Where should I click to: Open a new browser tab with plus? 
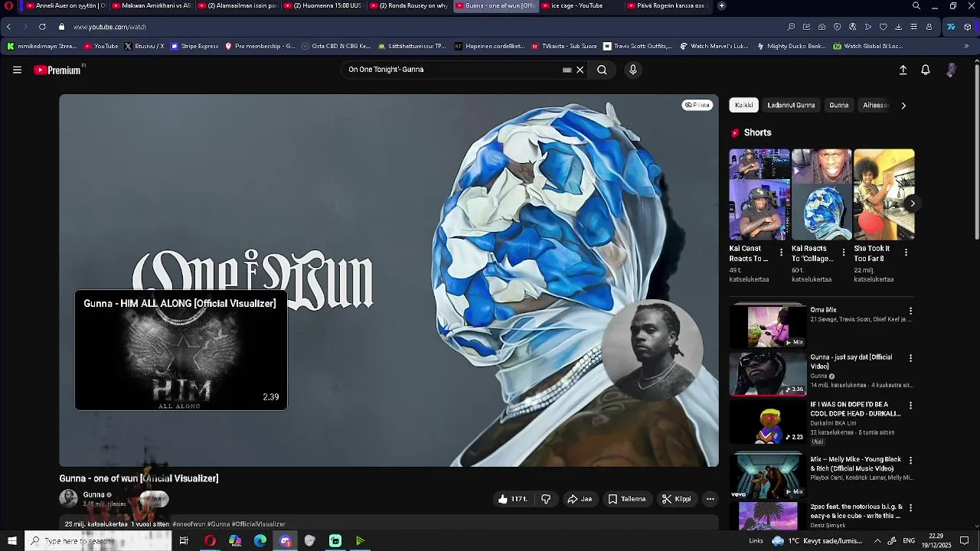click(x=721, y=5)
